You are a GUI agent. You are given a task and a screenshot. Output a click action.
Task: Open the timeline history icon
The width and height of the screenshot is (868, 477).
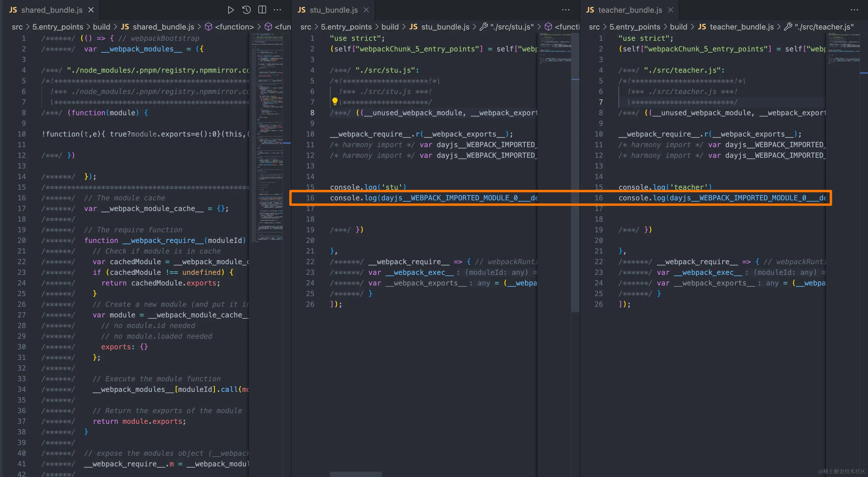click(246, 10)
